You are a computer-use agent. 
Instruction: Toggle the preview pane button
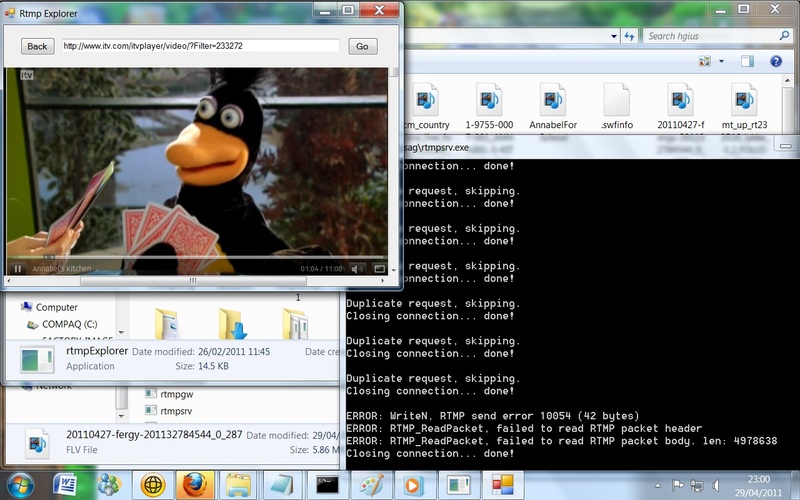coord(747,61)
